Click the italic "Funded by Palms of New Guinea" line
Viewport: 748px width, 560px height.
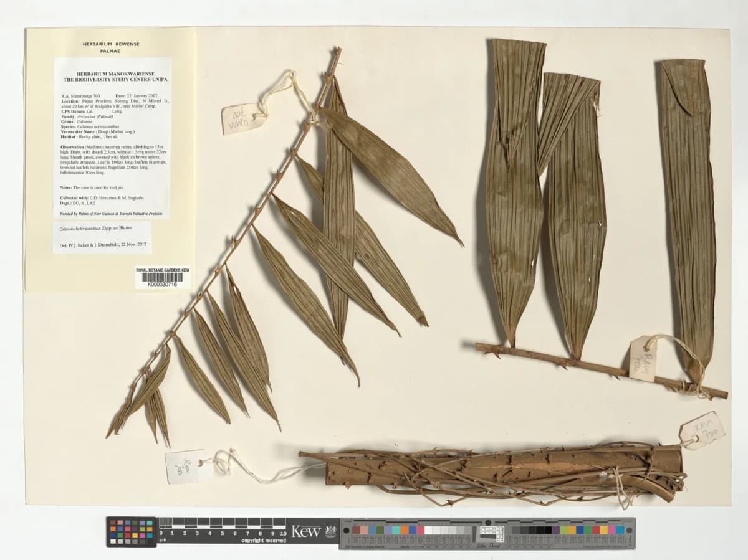(111, 213)
